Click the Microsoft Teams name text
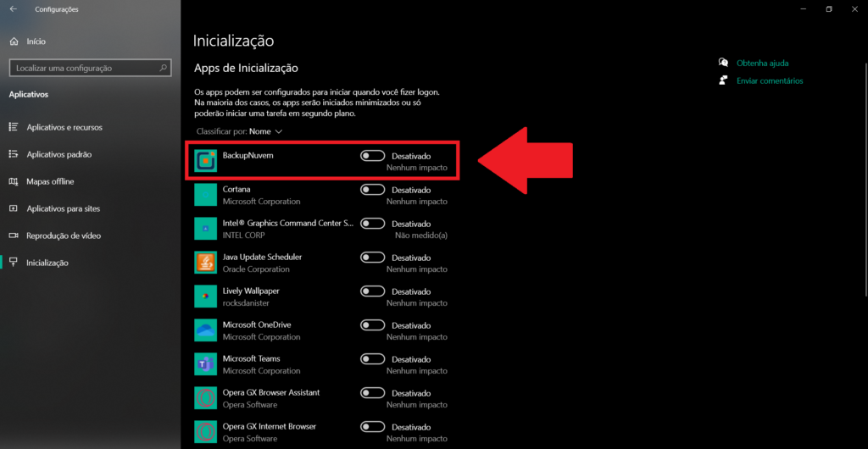Screen dimensions: 868x449 tap(251, 358)
